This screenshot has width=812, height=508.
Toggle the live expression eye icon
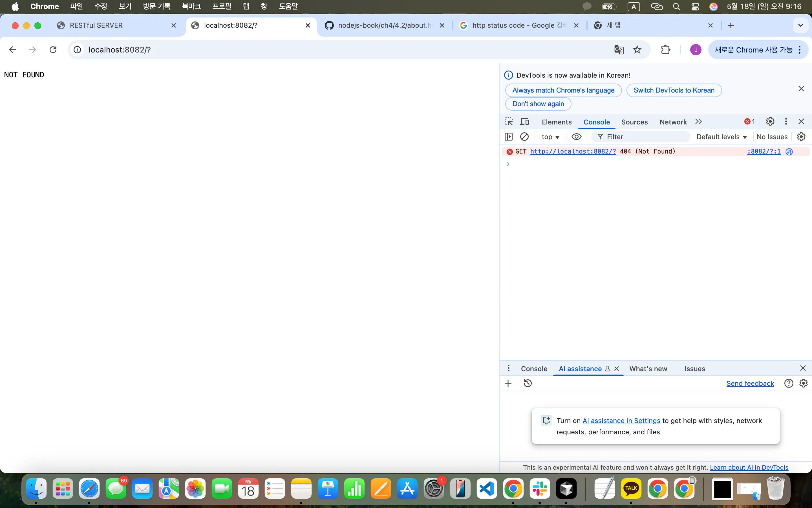coord(577,137)
